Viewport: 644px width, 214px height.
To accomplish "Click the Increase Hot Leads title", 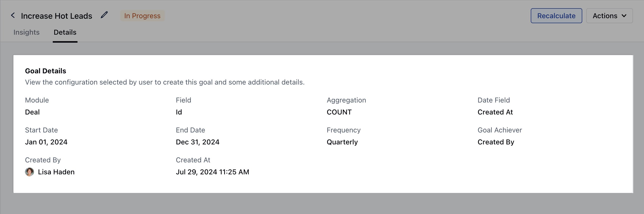I will tap(56, 16).
